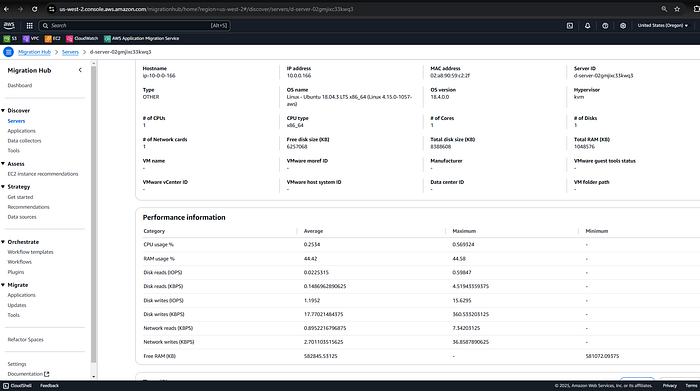The height and width of the screenshot is (391, 700).
Task: Click Servers breadcrumb link
Action: [70, 52]
